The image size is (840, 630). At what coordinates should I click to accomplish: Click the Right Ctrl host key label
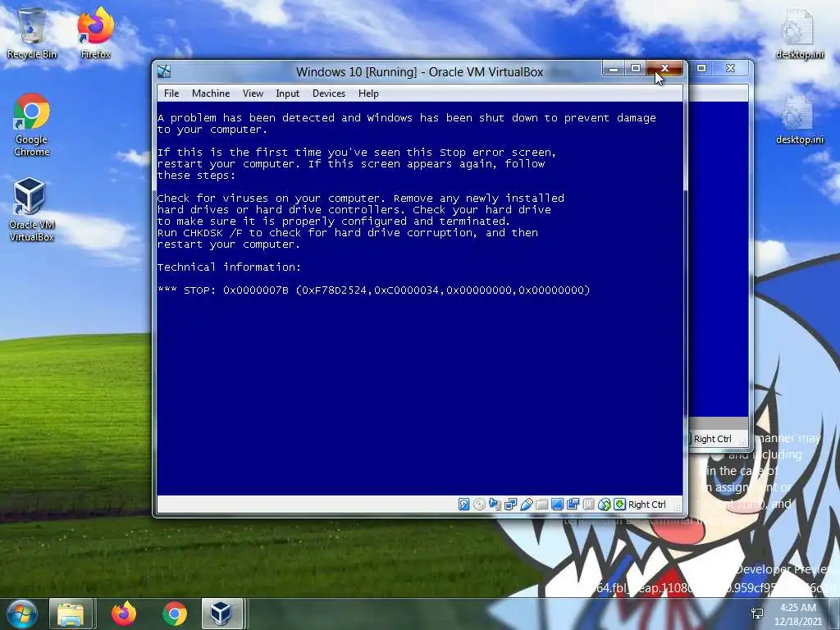(x=646, y=504)
